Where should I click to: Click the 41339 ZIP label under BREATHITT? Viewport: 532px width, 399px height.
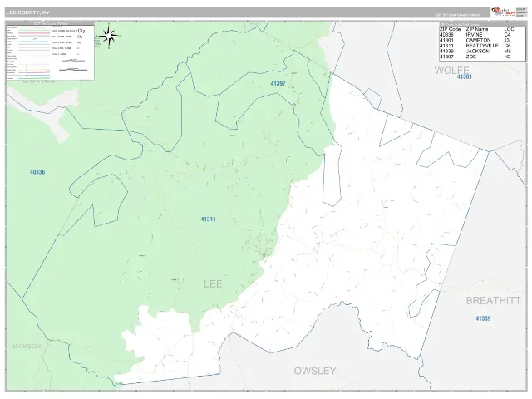tap(483, 318)
